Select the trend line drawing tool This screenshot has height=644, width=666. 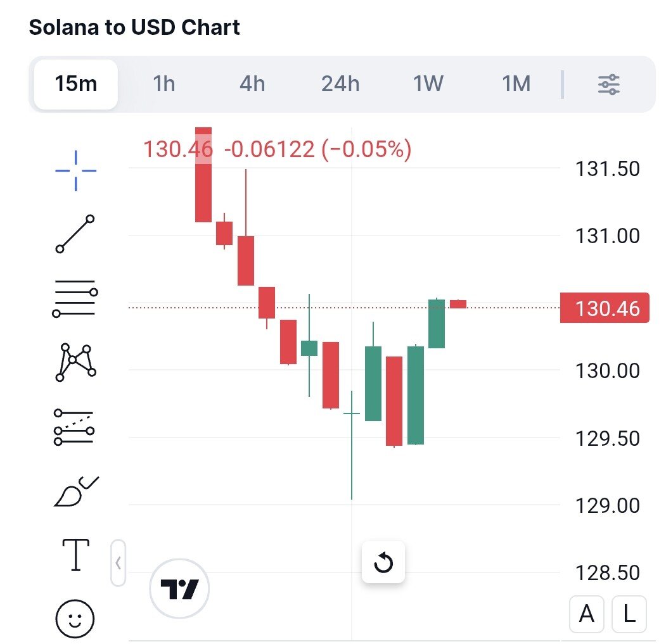coord(75,234)
